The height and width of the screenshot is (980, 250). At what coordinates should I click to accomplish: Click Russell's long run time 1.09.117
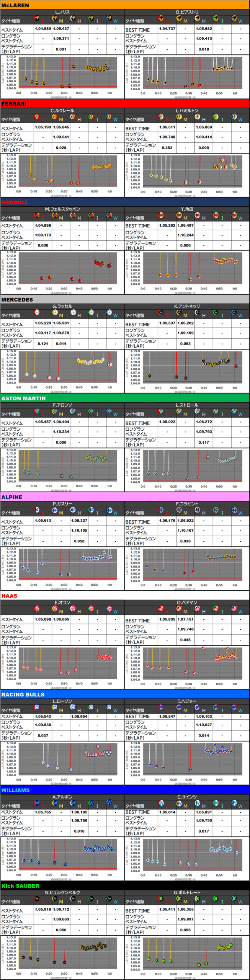pos(43,333)
